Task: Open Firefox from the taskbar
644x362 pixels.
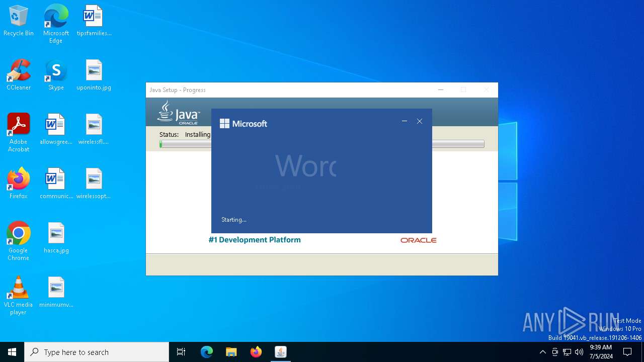Action: click(256, 352)
